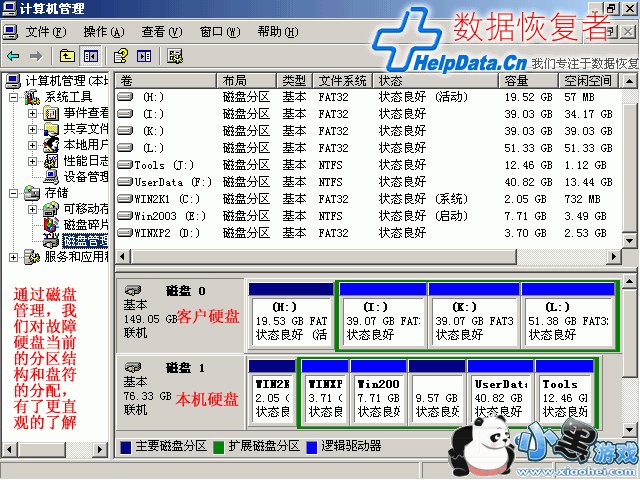
Task: Sort by the 布局 column header
Action: tap(246, 80)
